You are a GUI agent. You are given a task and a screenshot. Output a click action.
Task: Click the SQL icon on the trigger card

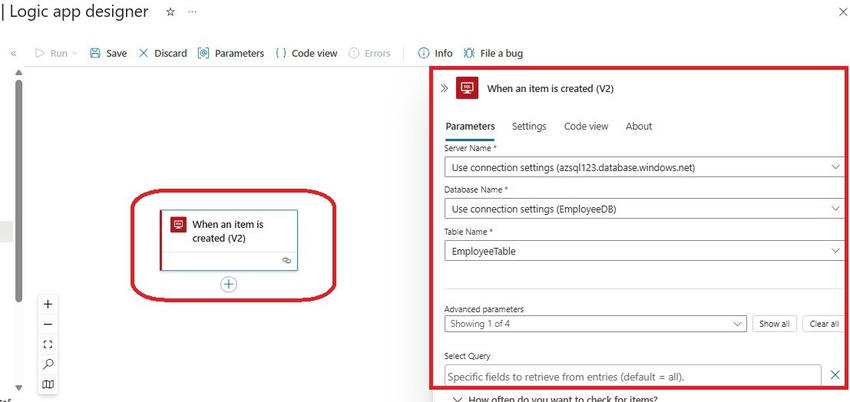[178, 224]
